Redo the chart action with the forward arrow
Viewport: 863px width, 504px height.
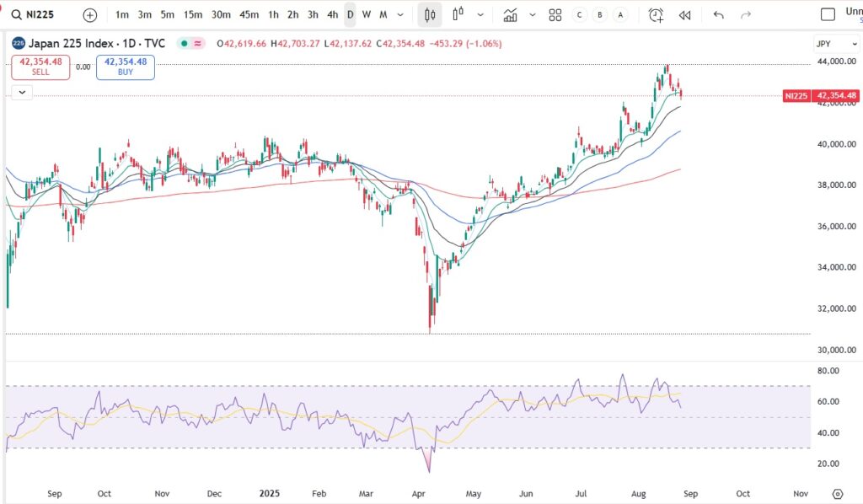pyautogui.click(x=747, y=14)
